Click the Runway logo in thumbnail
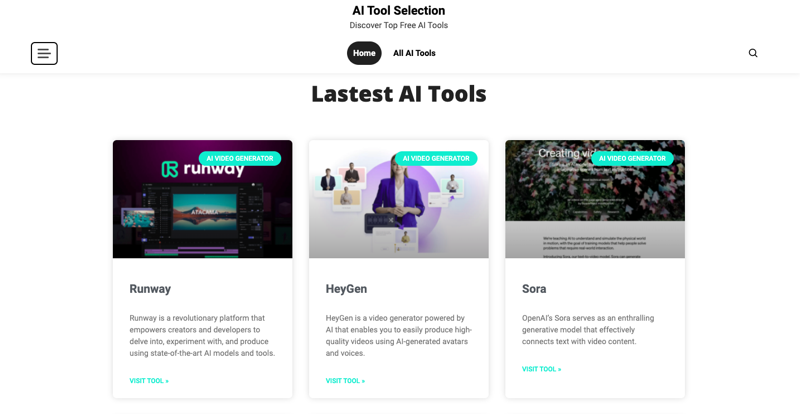 coord(203,169)
